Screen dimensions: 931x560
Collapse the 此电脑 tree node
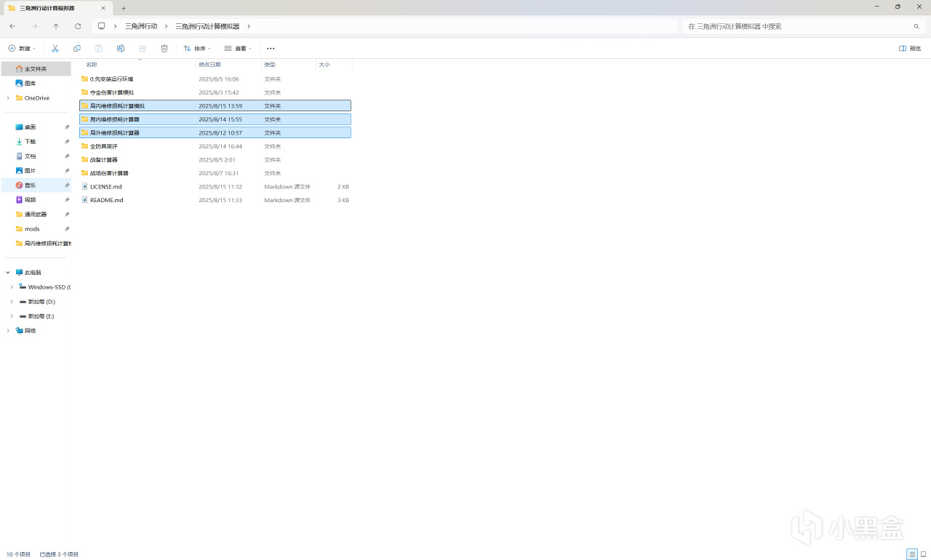tap(8, 273)
